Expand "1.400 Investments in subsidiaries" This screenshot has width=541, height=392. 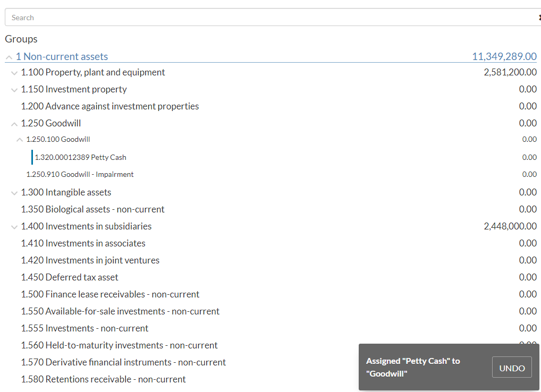click(x=14, y=226)
